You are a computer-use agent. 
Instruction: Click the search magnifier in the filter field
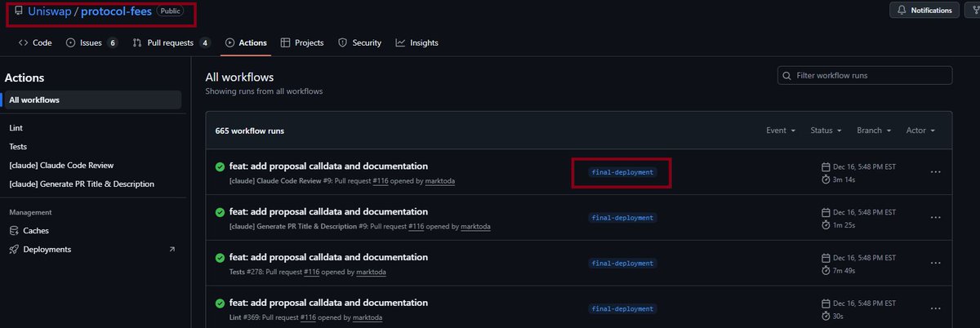point(787,75)
